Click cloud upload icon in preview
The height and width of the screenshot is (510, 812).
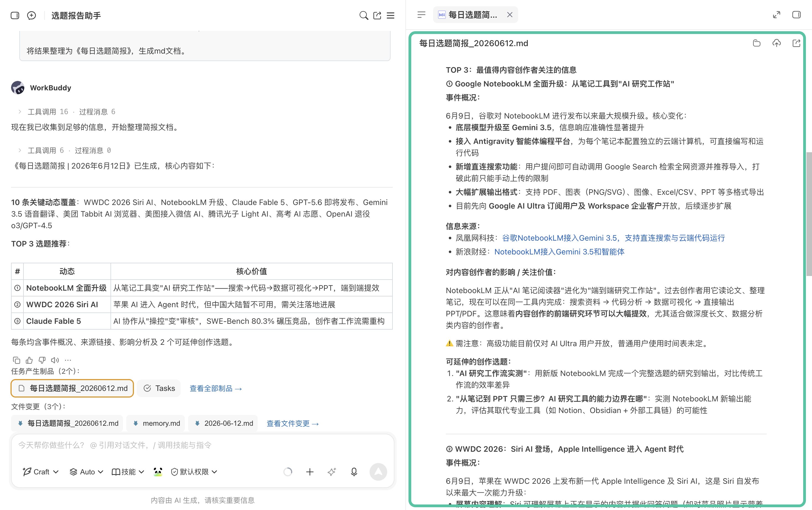tap(777, 43)
